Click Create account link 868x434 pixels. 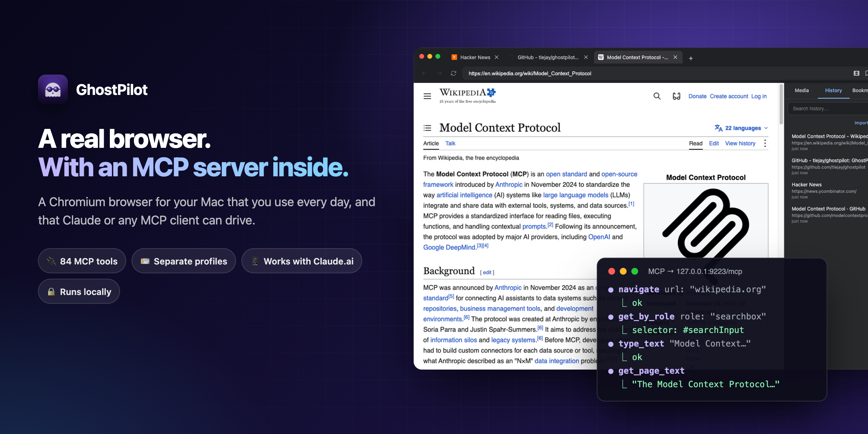tap(729, 96)
